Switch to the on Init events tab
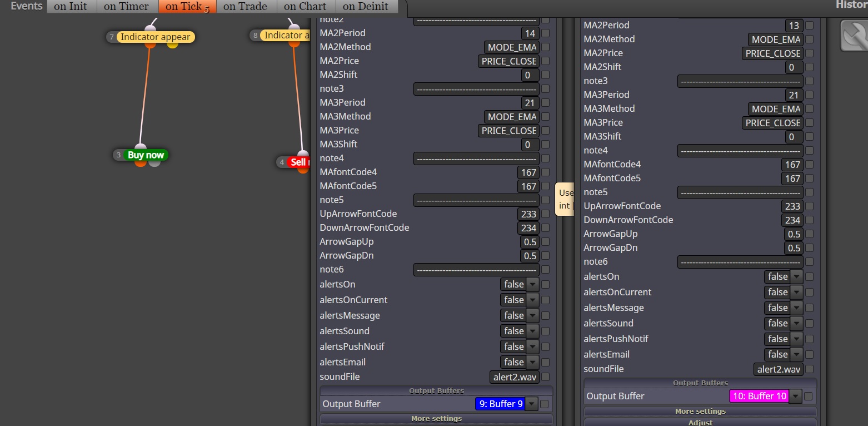This screenshot has width=868, height=426. [x=71, y=7]
